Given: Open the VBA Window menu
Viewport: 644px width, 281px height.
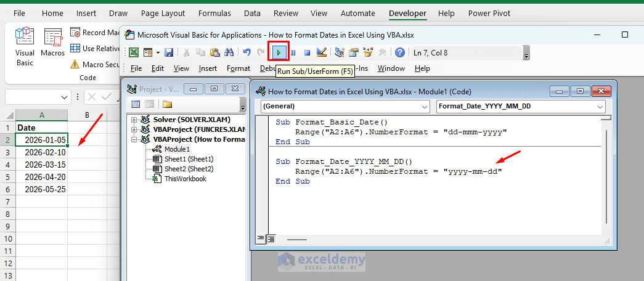Looking at the screenshot, I should [391, 68].
